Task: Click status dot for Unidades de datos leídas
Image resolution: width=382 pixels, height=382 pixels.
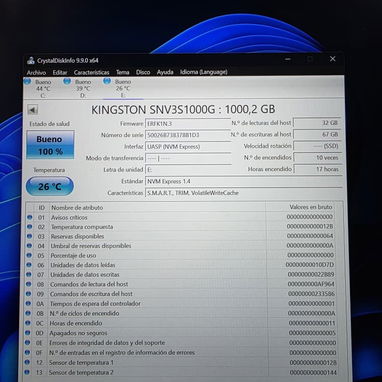Action: [29, 265]
